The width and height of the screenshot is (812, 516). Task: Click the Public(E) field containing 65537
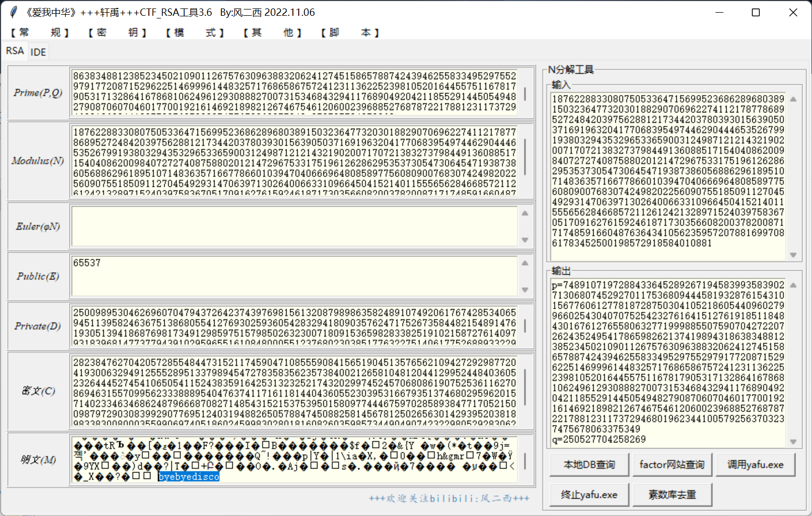tap(294, 276)
